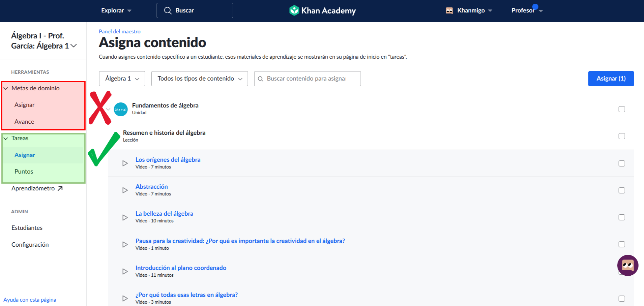
Task: Check the Fundamentos de álgebra unit checkbox
Action: point(622,109)
